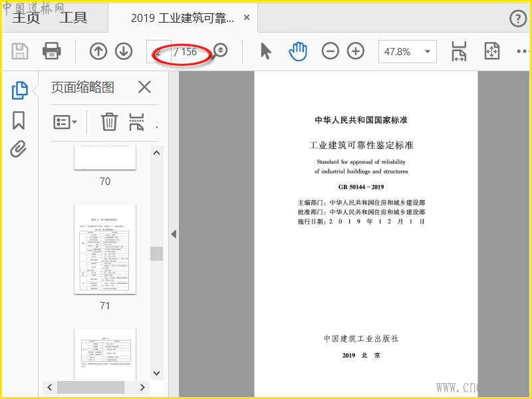Viewport: 532px width, 399px height.
Task: Collapse the side panel with left triangle
Action: (x=174, y=234)
